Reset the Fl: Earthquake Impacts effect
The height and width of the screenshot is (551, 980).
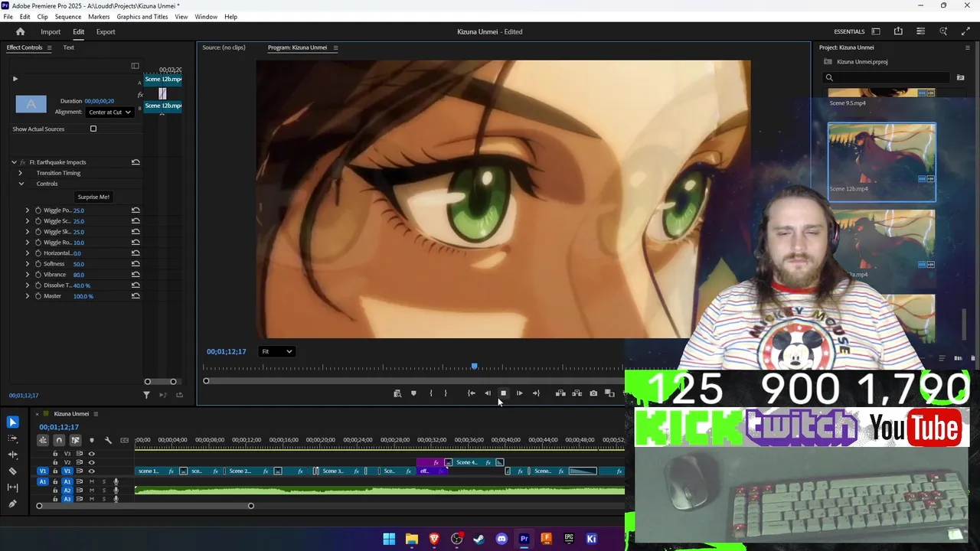coord(136,162)
